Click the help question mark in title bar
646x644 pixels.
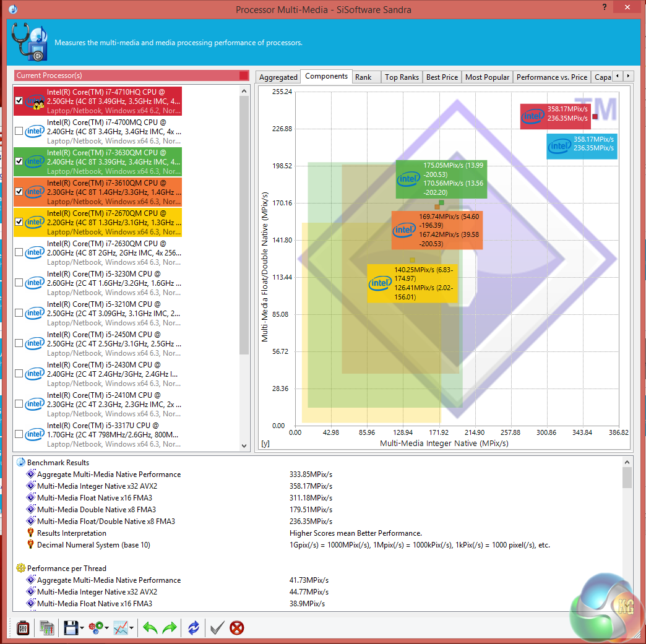605,7
